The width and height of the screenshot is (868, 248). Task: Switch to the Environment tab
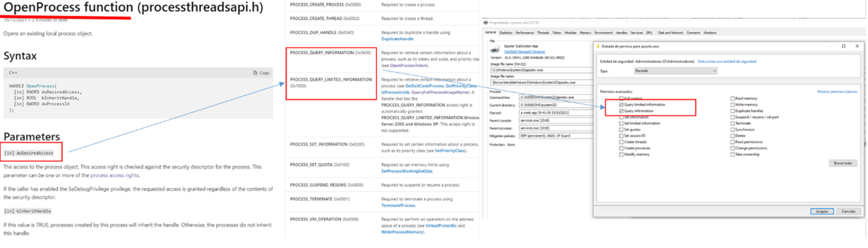pos(603,33)
